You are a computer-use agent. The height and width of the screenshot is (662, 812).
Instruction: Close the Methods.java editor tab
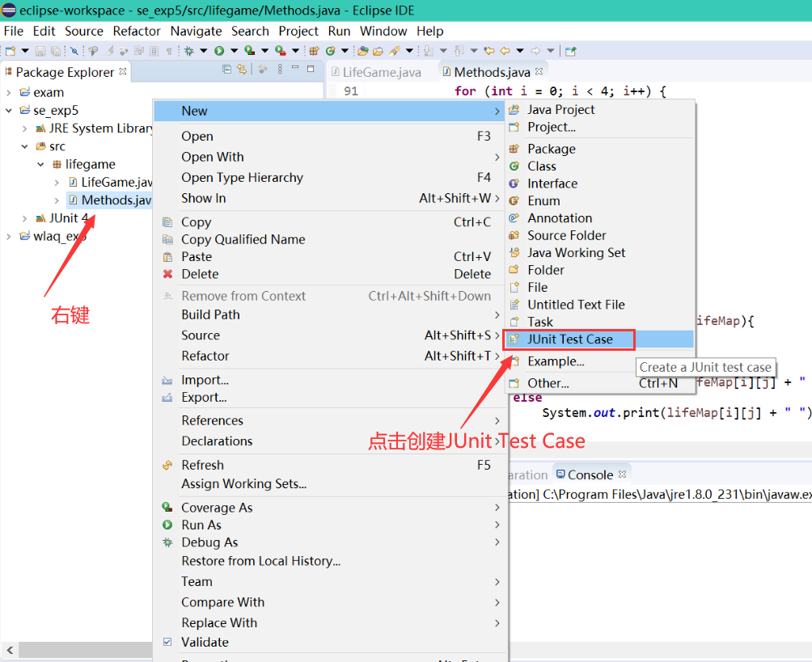pyautogui.click(x=539, y=71)
